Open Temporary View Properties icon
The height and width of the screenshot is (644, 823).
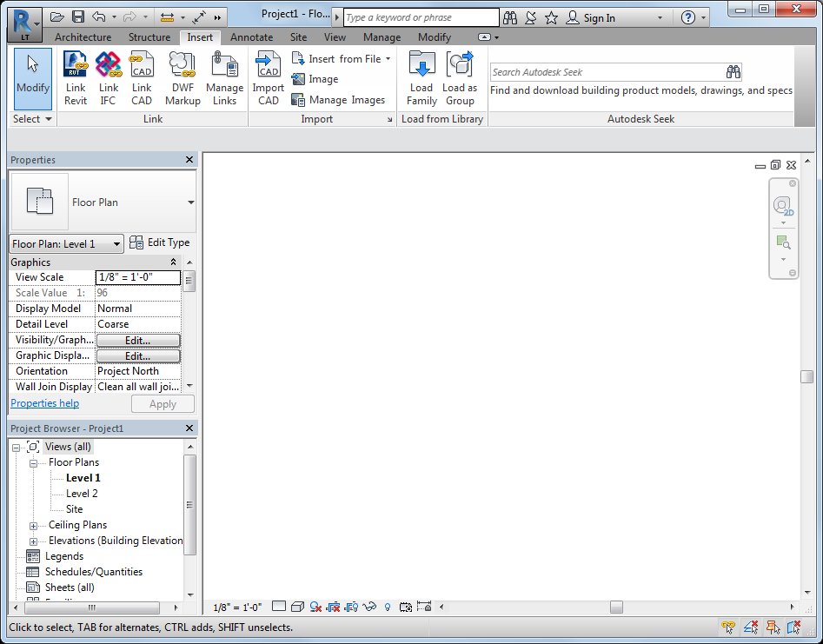[405, 607]
